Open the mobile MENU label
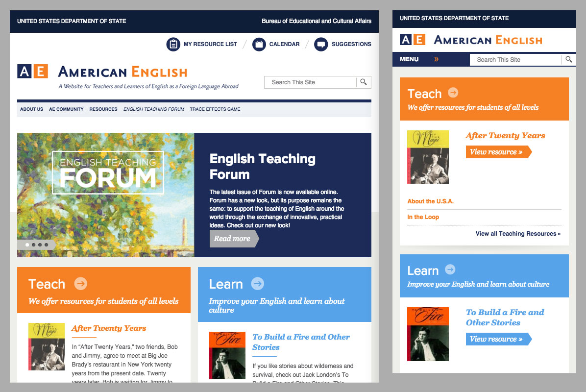Viewport: 586px width, 392px height. point(409,59)
